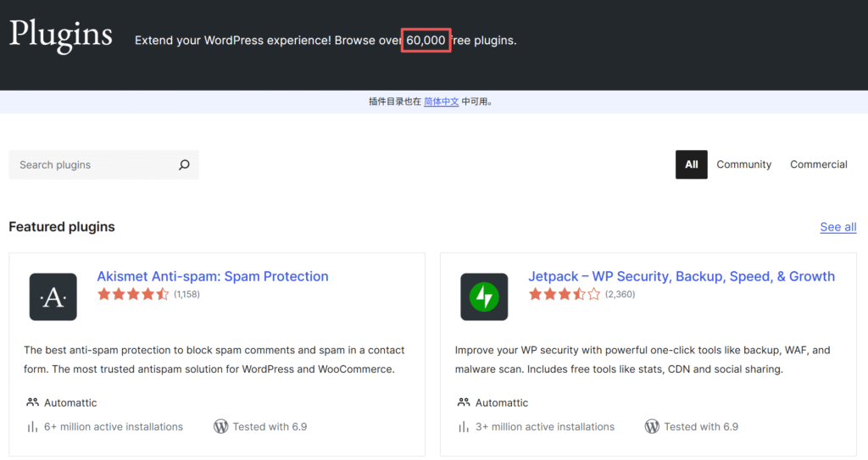The image size is (868, 460).
Task: Select the All filter tab
Action: 692,164
